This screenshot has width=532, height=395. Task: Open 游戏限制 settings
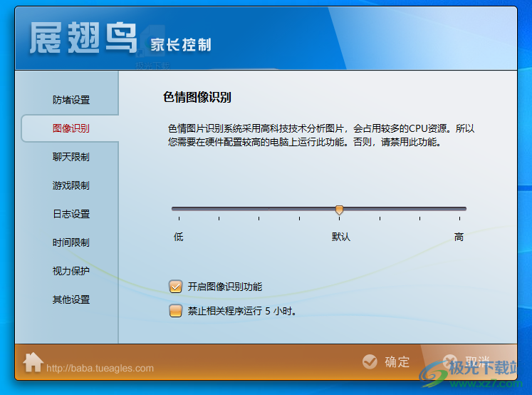[x=71, y=185]
